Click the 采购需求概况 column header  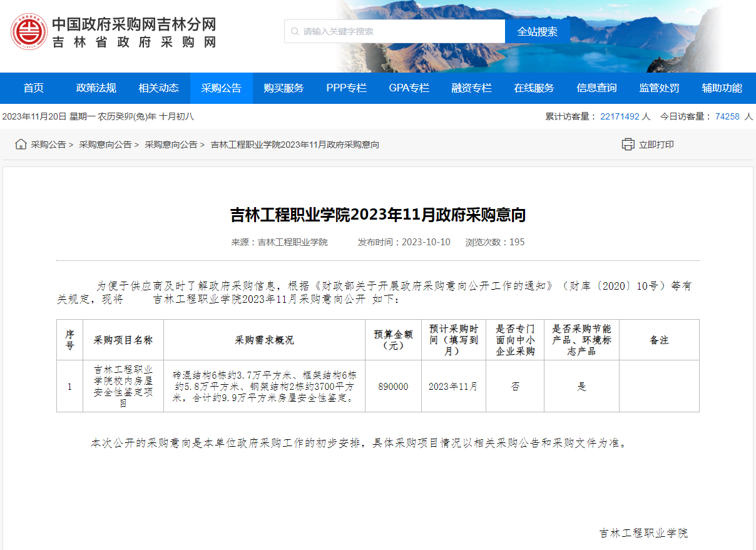tap(264, 340)
